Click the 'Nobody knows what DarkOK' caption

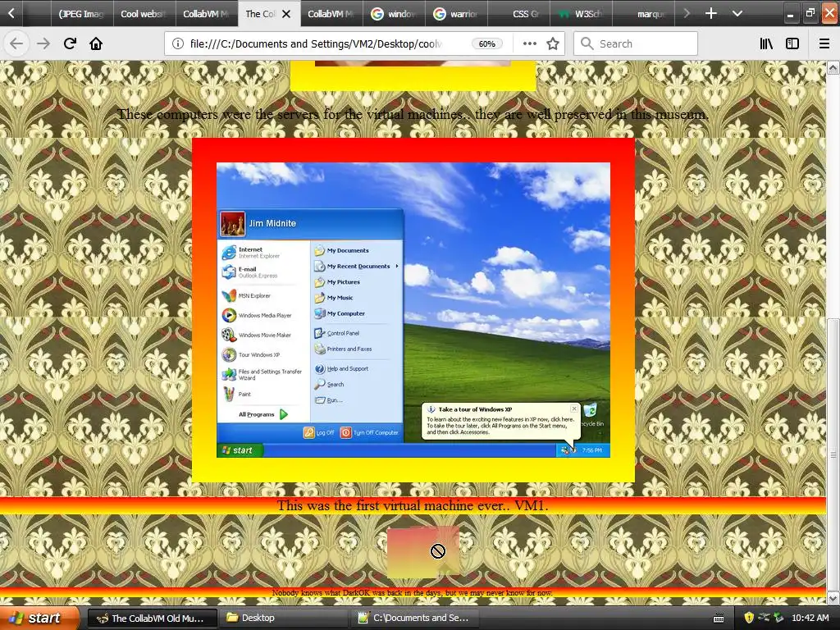pos(412,592)
